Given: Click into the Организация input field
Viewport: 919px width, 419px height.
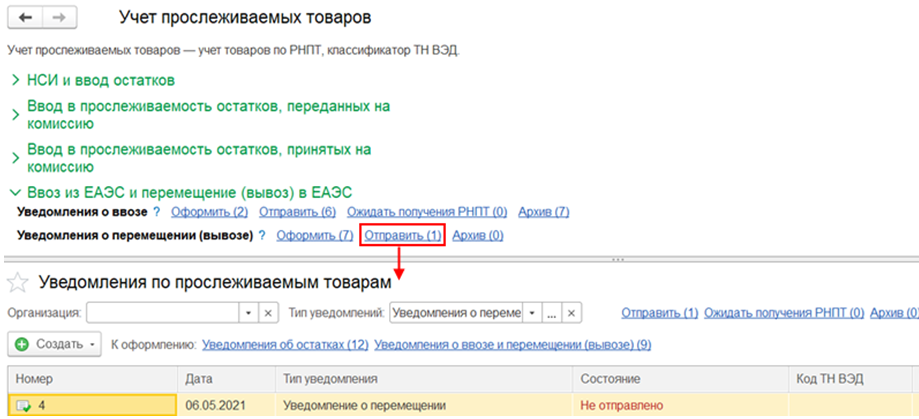Looking at the screenshot, I should click(162, 313).
